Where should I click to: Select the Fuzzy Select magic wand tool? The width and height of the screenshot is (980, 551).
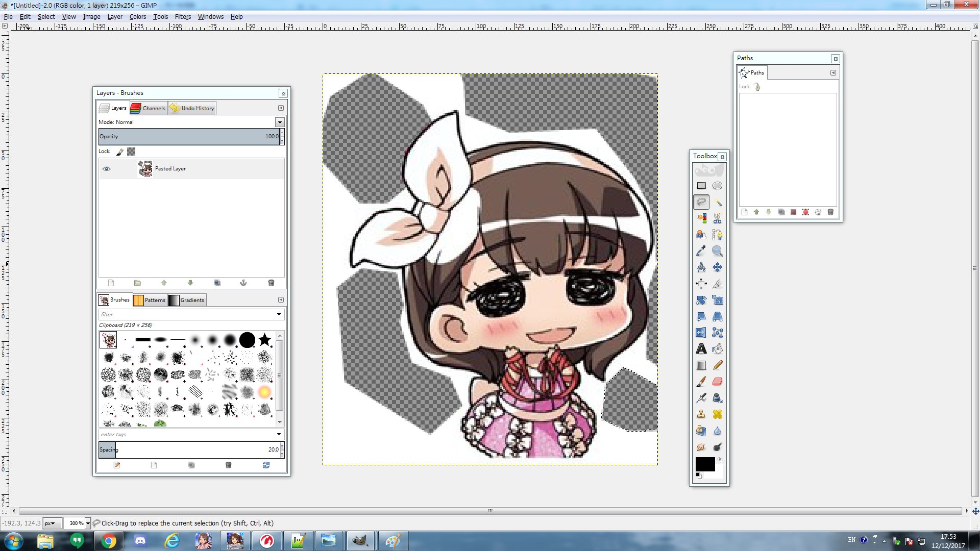(717, 202)
